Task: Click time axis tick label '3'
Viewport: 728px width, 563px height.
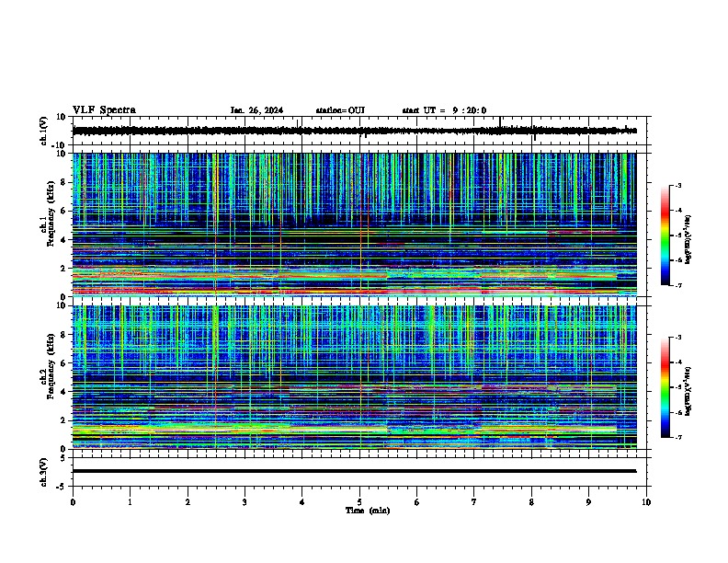Action: tap(245, 502)
